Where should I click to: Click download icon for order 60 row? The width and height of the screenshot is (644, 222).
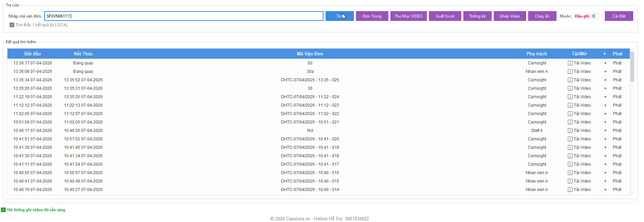tap(570, 63)
